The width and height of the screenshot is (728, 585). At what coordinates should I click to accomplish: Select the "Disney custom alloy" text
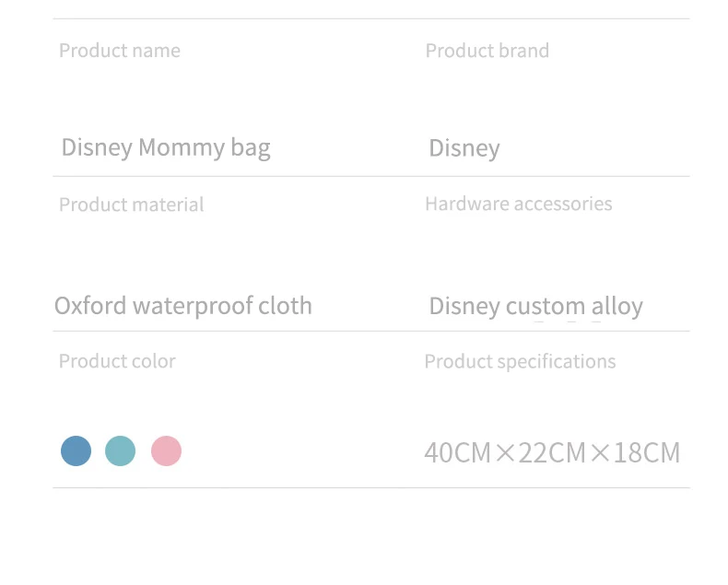pyautogui.click(x=535, y=307)
